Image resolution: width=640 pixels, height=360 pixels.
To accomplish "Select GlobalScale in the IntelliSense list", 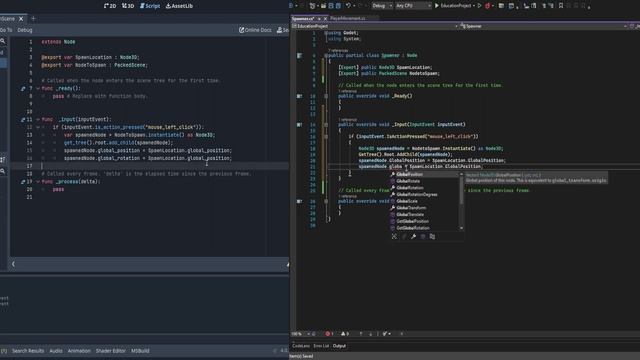I will point(424,201).
